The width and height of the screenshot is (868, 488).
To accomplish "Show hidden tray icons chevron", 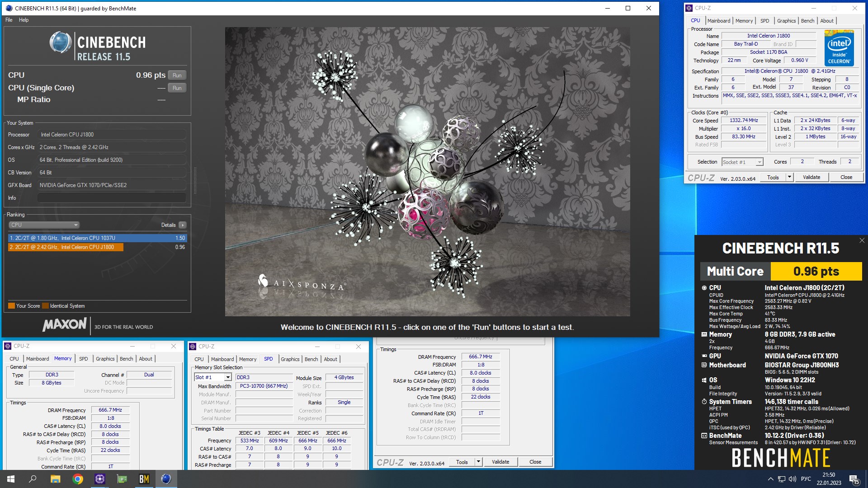I will tap(770, 479).
